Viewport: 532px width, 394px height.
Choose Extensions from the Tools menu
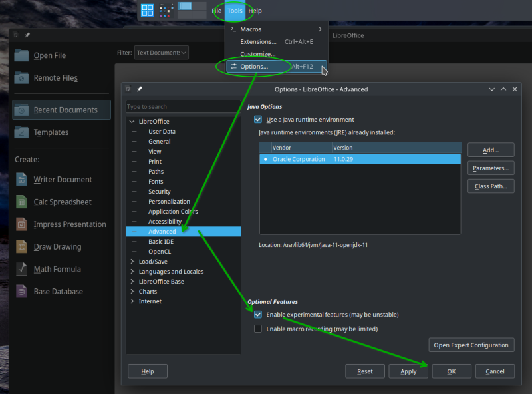click(x=258, y=41)
